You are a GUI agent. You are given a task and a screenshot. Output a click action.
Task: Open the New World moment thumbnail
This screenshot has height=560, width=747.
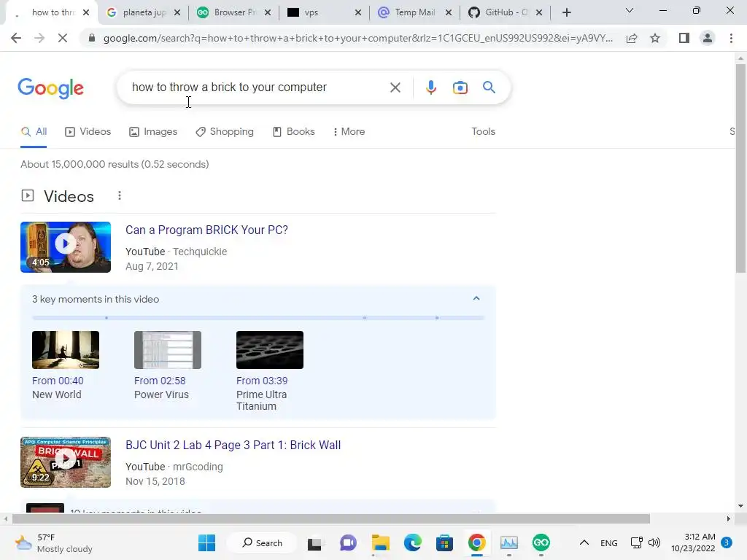66,350
